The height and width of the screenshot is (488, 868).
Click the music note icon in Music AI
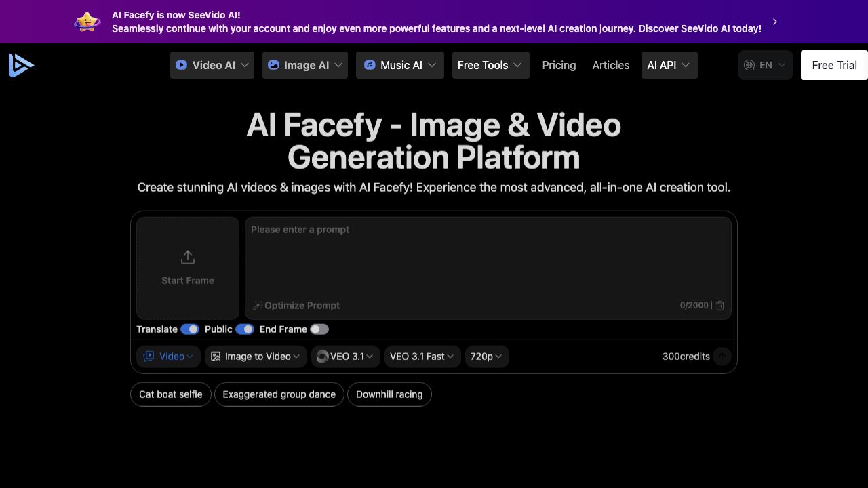tap(370, 65)
